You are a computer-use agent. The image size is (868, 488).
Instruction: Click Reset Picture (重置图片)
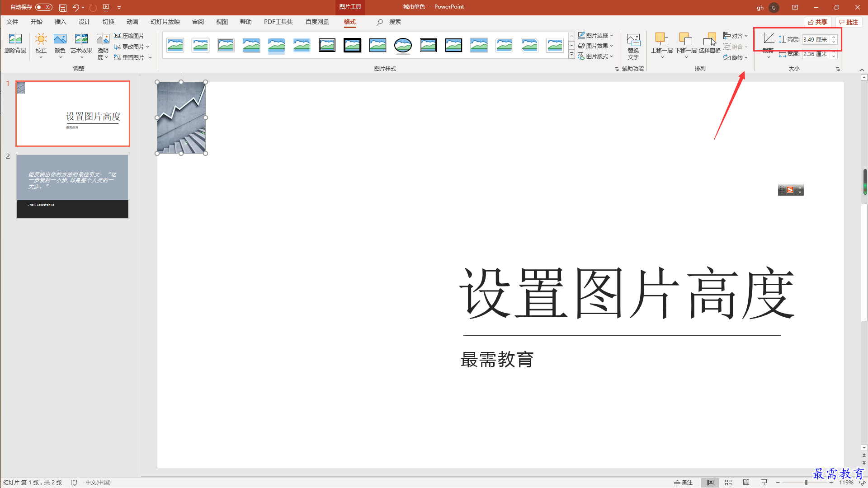point(133,57)
